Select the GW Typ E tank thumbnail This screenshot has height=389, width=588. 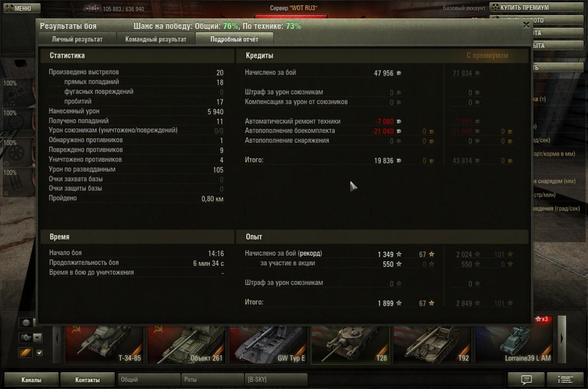[x=269, y=344]
